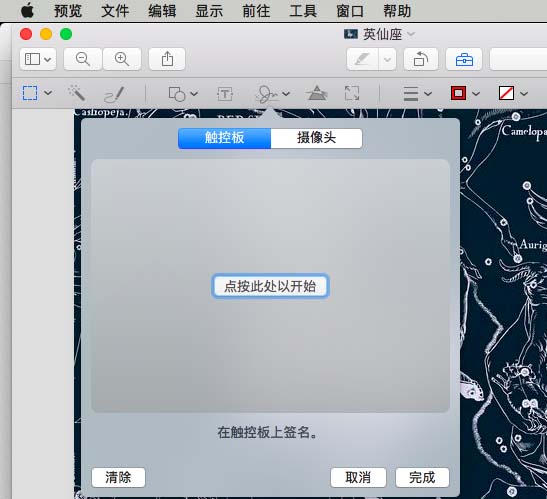Image resolution: width=547 pixels, height=499 pixels.
Task: Open the 前往 menu
Action: tap(256, 11)
